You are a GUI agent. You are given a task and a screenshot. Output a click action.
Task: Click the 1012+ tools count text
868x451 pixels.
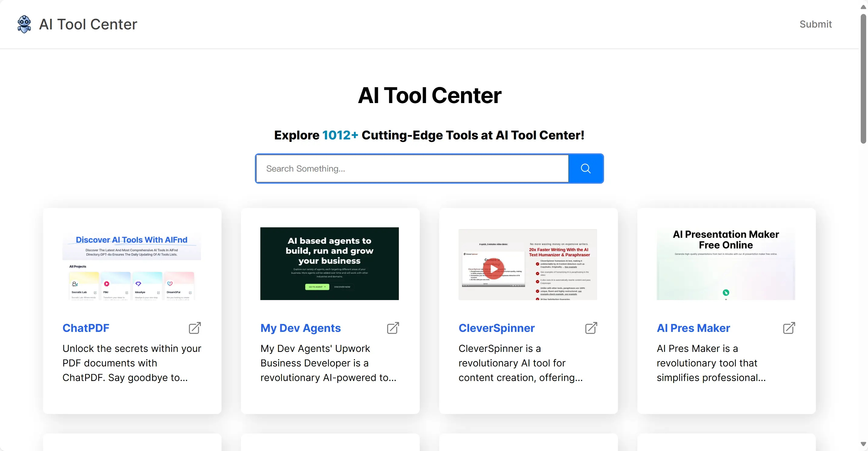click(340, 135)
